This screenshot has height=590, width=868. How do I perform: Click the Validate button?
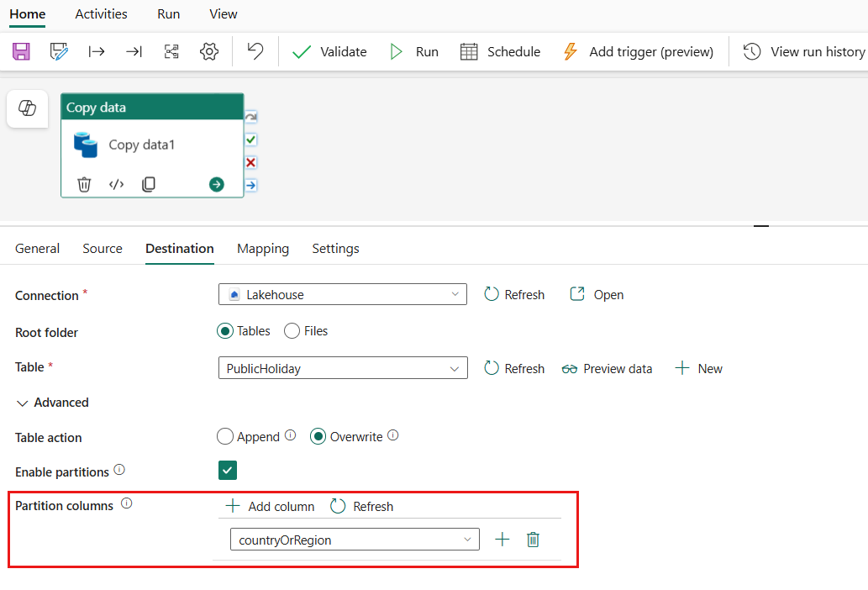pos(329,51)
